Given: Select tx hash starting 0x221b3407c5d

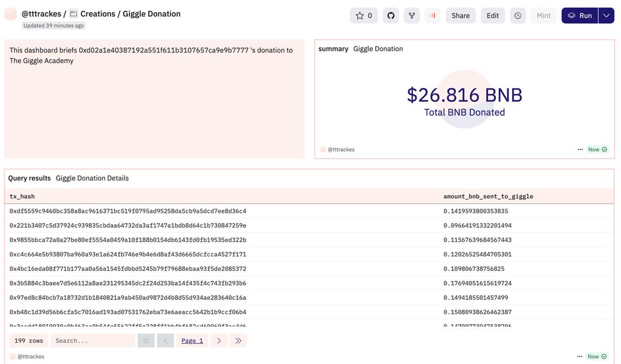Looking at the screenshot, I should click(x=128, y=225).
